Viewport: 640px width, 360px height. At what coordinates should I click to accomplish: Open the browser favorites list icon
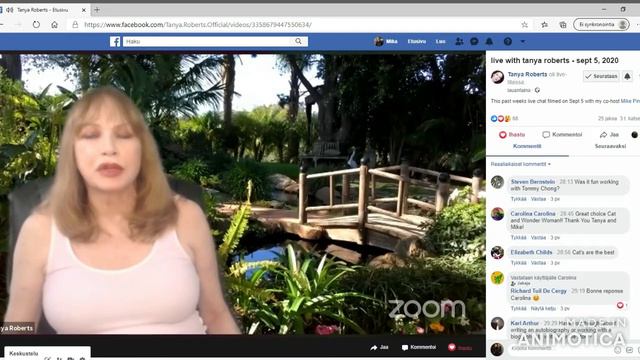click(x=544, y=24)
